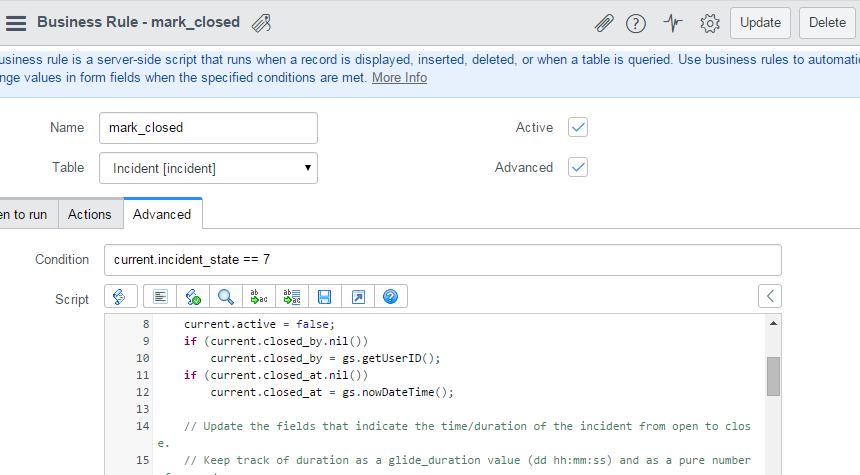Click script line 'current.active = false;'
This screenshot has width=860, height=475.
pyautogui.click(x=259, y=324)
